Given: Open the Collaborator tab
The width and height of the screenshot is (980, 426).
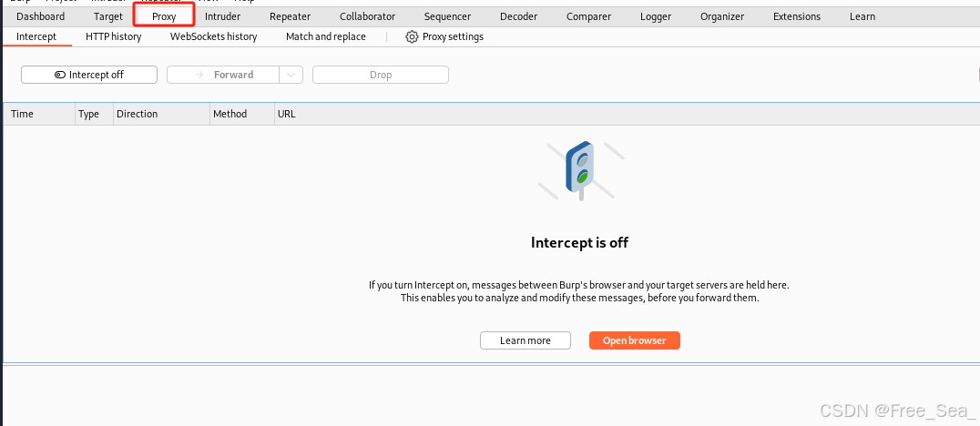Looking at the screenshot, I should [x=368, y=16].
